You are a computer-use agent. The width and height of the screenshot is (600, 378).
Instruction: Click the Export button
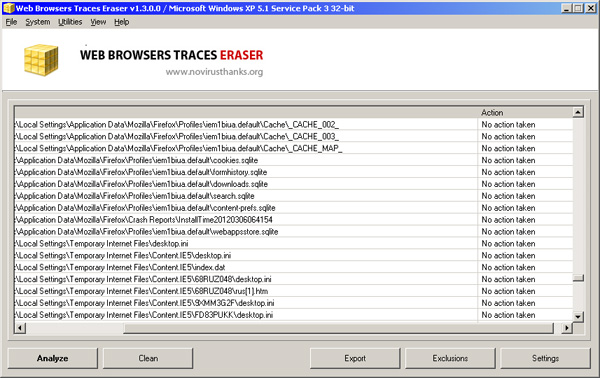click(355, 358)
